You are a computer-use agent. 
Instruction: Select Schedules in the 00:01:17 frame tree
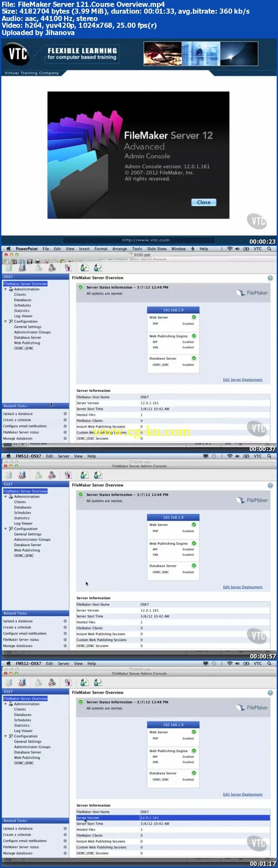pos(22,720)
